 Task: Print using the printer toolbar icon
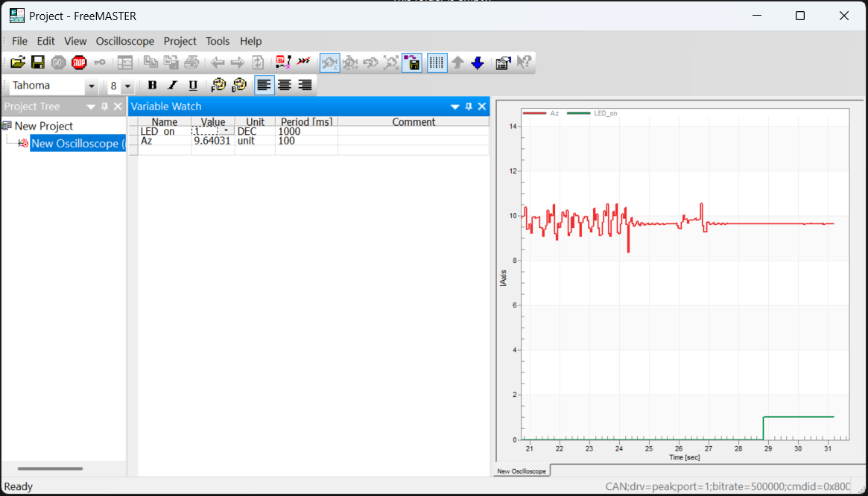[191, 63]
